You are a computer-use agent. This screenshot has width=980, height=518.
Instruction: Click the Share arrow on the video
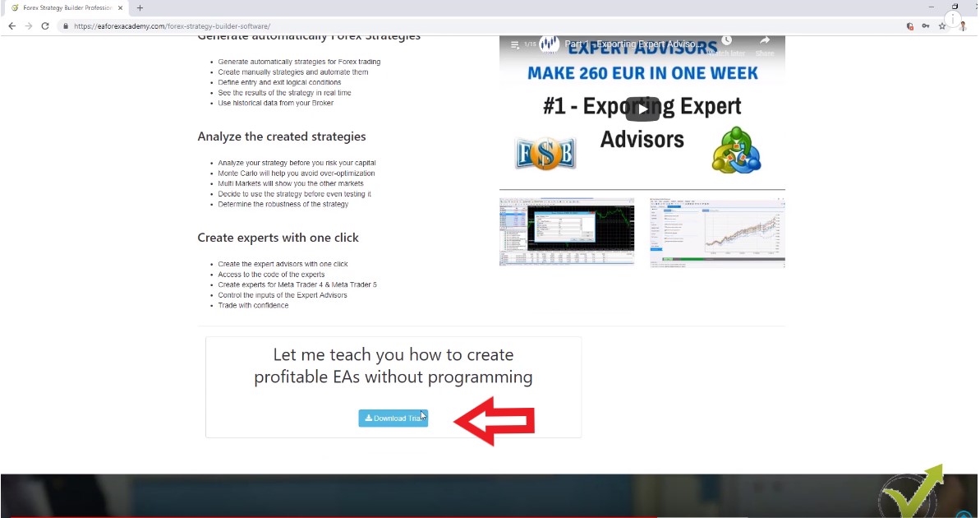[764, 43]
